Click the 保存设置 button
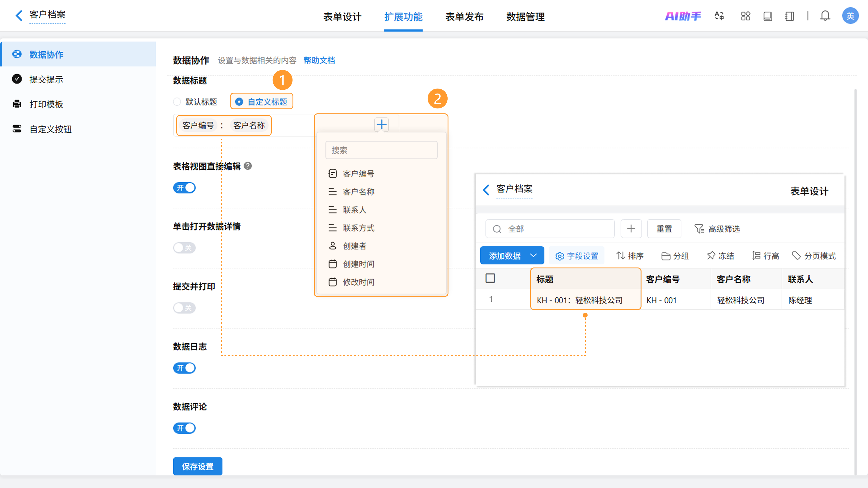868x488 pixels. pyautogui.click(x=198, y=467)
